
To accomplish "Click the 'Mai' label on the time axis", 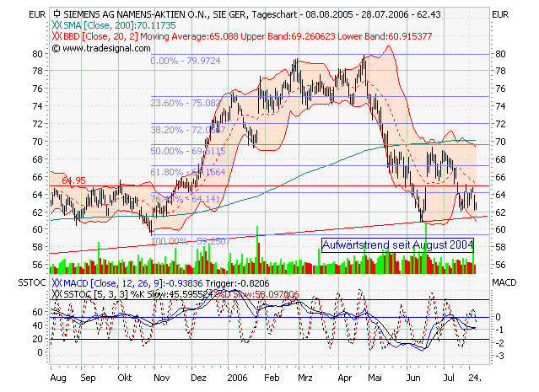I will 375,378.
